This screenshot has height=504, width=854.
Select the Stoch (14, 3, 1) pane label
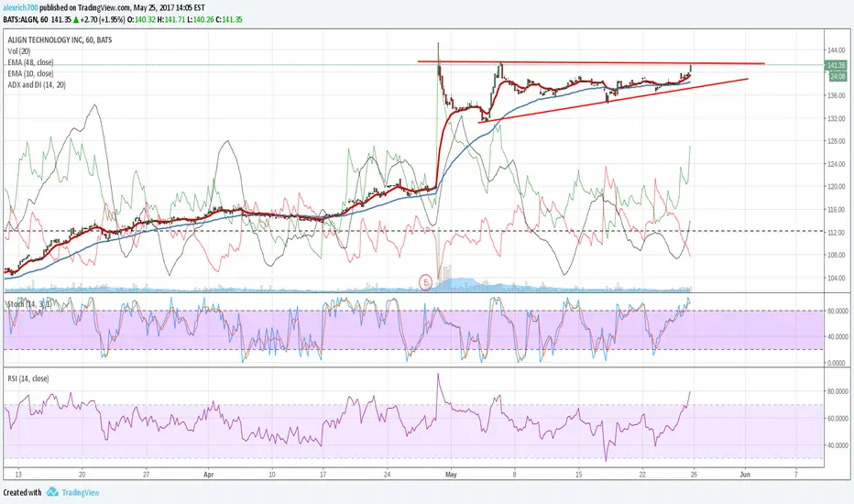pyautogui.click(x=29, y=303)
